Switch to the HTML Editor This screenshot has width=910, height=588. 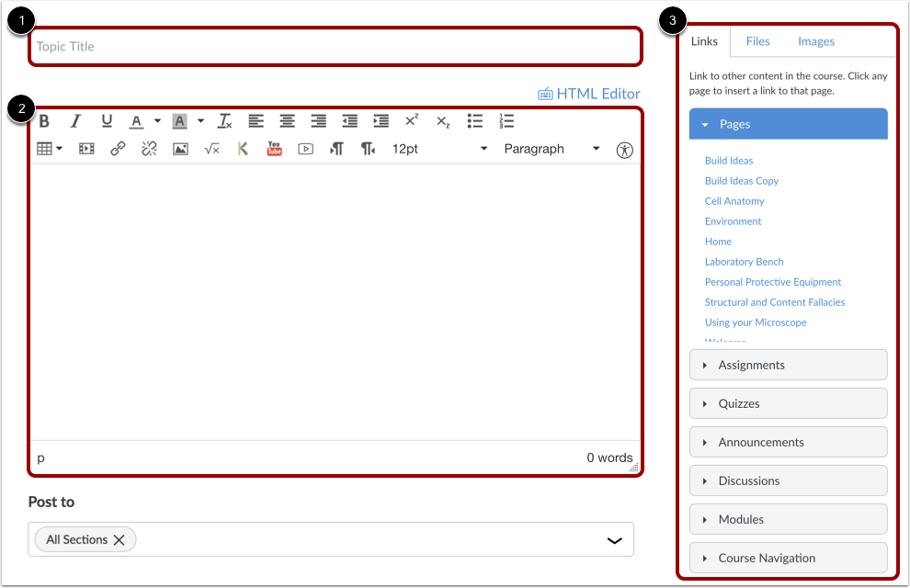point(589,94)
